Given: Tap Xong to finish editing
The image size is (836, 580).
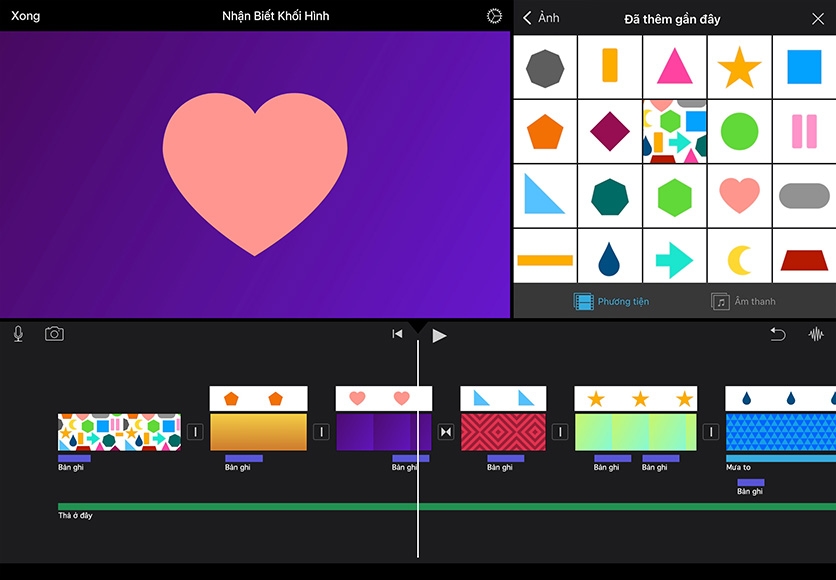Looking at the screenshot, I should tap(25, 16).
